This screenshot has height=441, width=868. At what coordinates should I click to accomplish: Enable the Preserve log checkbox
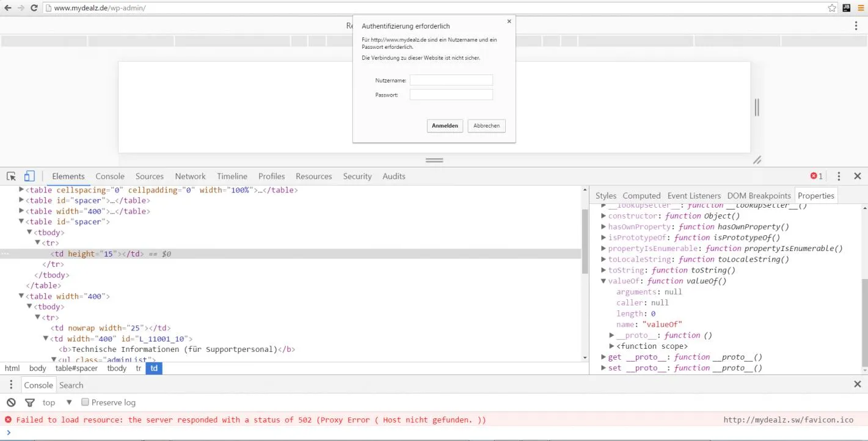[86, 402]
